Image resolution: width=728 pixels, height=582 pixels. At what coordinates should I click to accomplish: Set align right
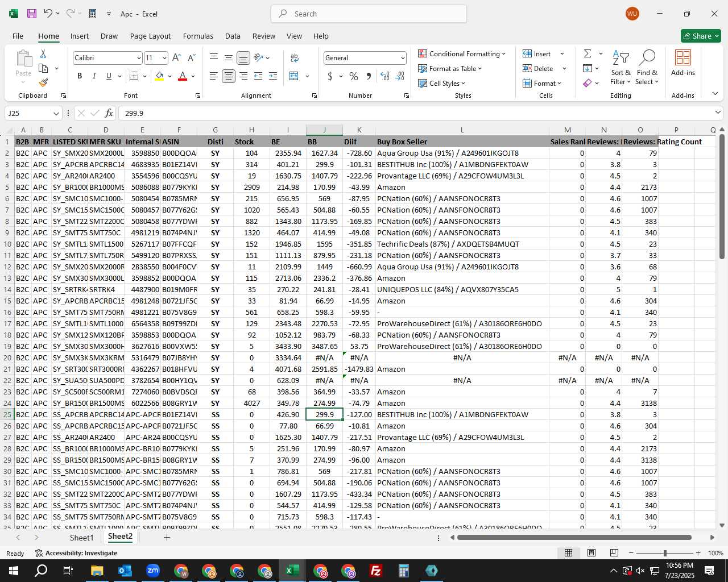(x=243, y=76)
